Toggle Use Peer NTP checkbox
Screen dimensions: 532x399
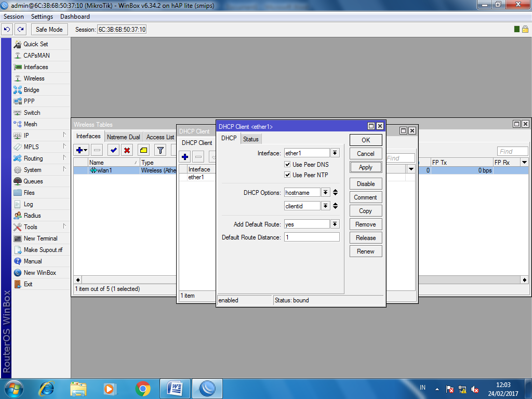tap(287, 175)
